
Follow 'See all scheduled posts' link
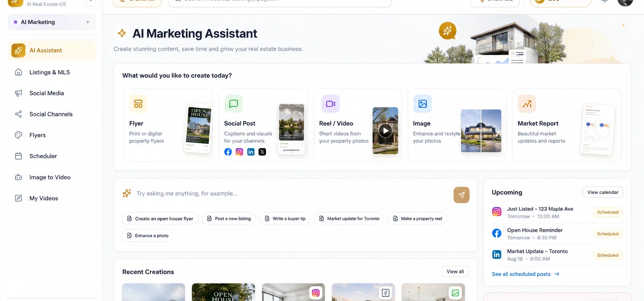point(525,274)
